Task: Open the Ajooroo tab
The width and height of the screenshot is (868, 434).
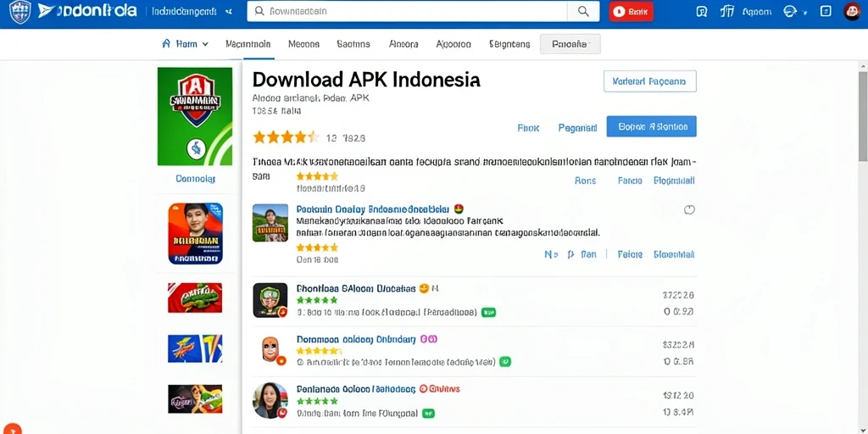Action: coord(453,44)
